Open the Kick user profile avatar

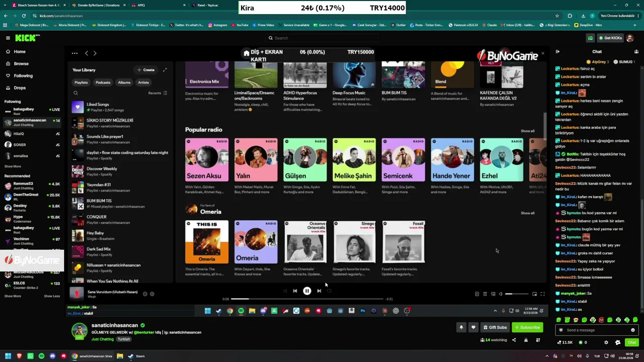point(630,38)
